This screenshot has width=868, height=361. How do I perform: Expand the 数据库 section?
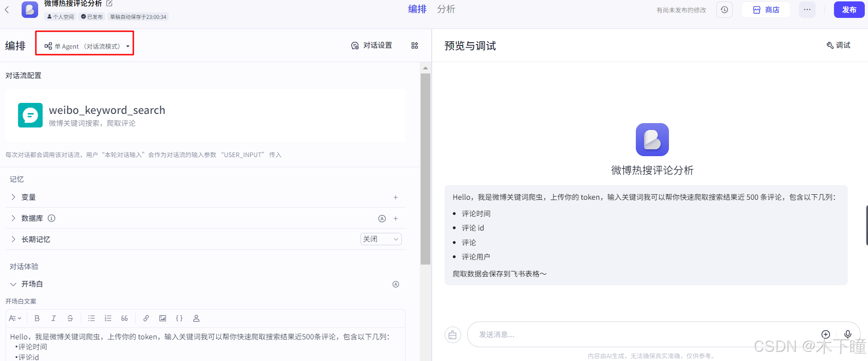[x=13, y=218]
